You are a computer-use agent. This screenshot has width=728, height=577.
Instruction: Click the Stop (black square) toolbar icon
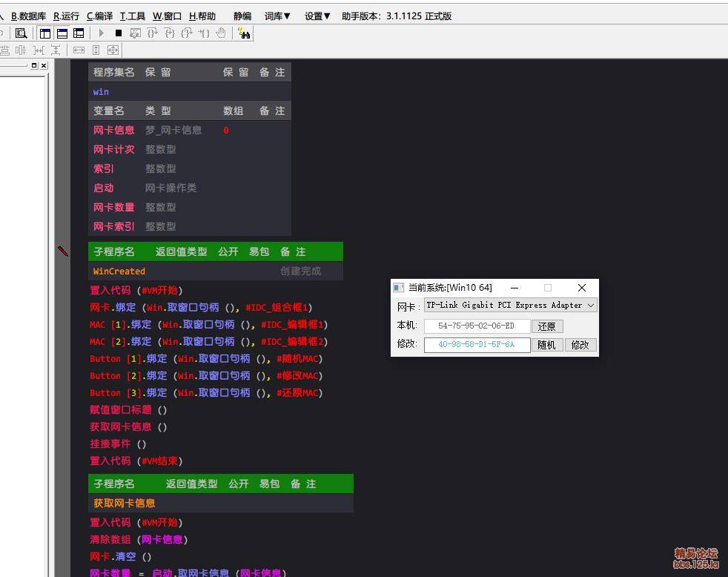[119, 33]
